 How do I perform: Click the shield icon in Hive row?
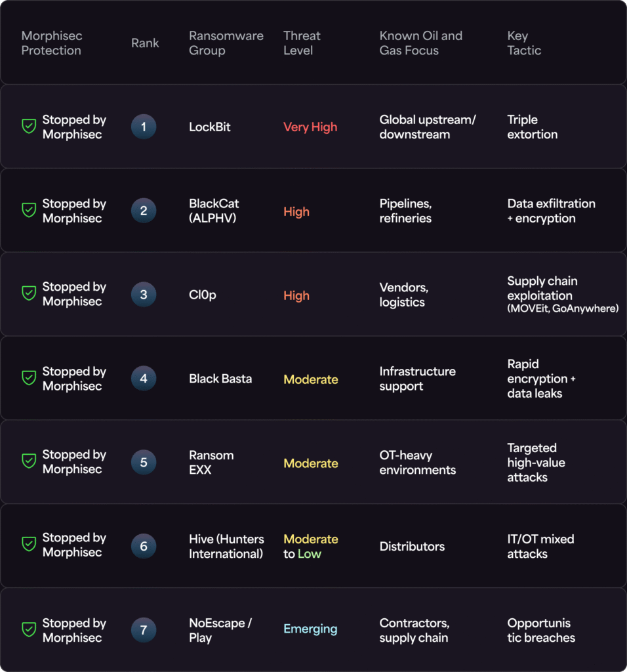point(29,545)
